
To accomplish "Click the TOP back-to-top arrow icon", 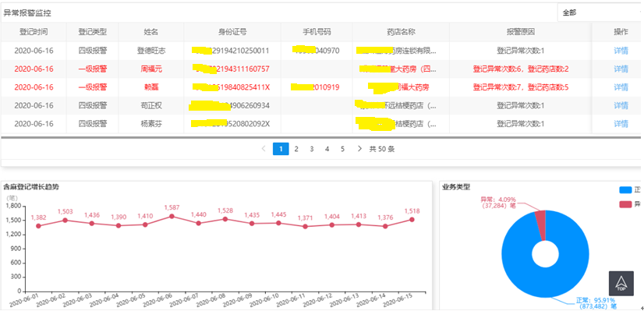I will pos(621,284).
